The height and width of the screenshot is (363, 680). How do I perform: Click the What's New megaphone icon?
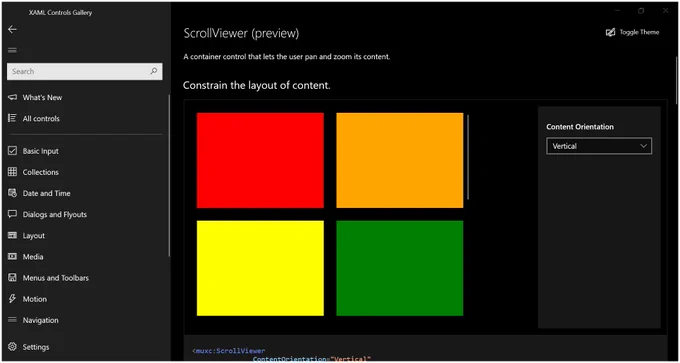(x=13, y=97)
